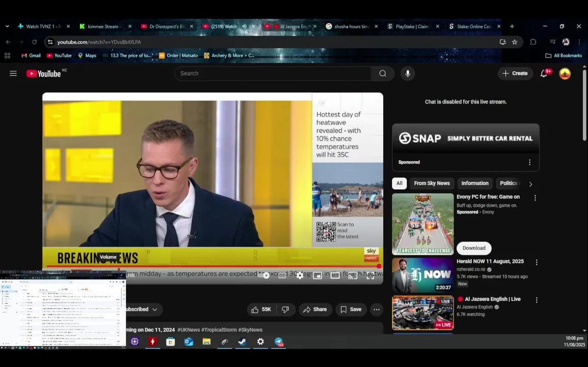Open Telegram from the taskbar
Screen dimensions: 588x367
pyautogui.click(x=279, y=342)
